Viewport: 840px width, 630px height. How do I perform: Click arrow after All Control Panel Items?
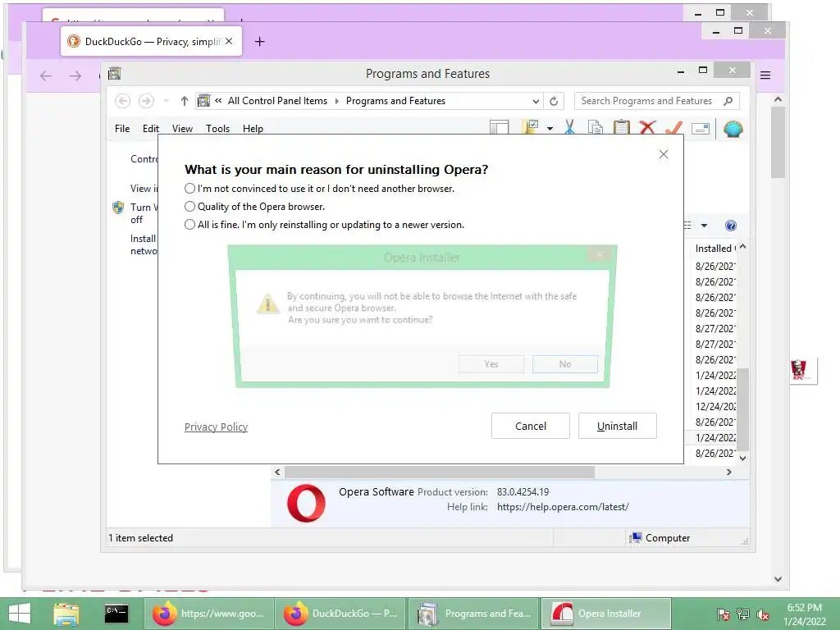(x=337, y=101)
